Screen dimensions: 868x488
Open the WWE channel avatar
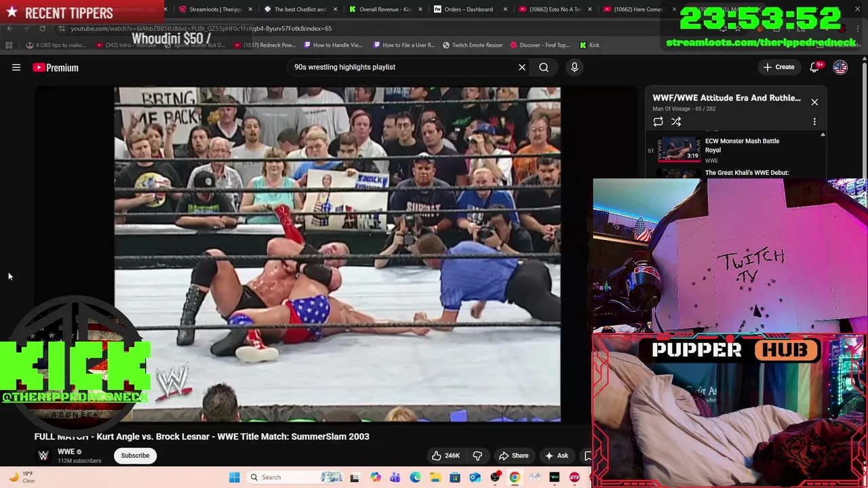click(43, 455)
